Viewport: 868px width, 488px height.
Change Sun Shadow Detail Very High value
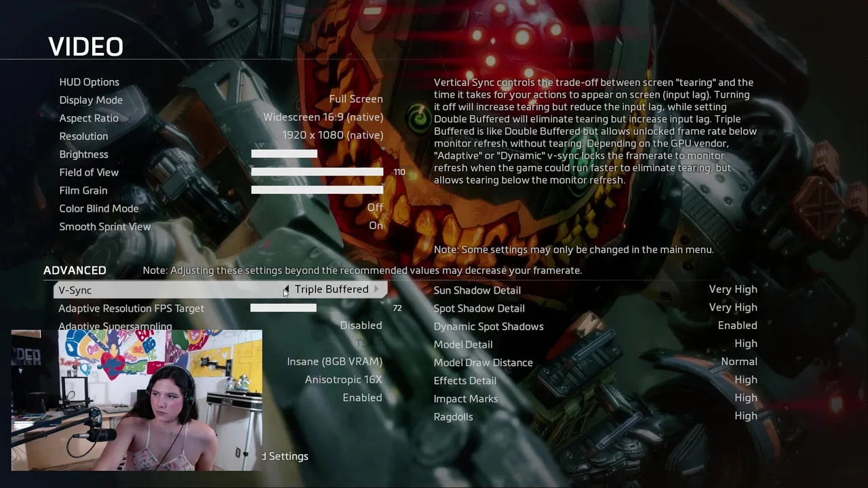[x=733, y=289]
